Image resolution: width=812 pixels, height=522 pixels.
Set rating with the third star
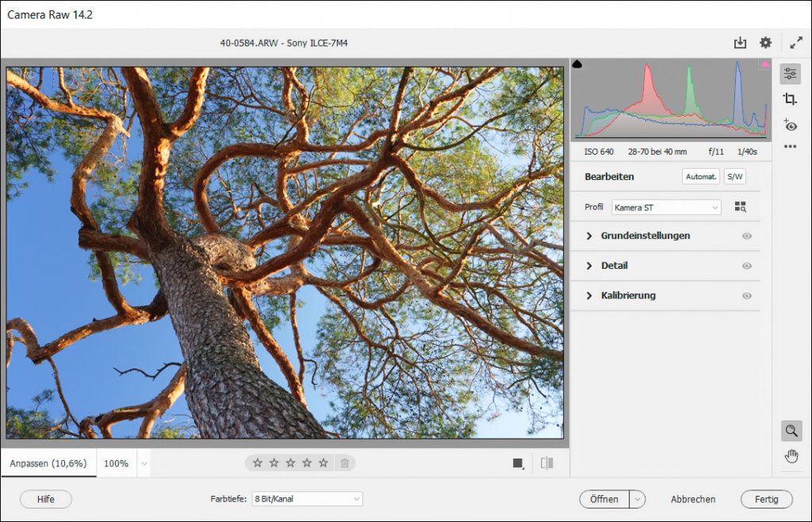click(290, 463)
